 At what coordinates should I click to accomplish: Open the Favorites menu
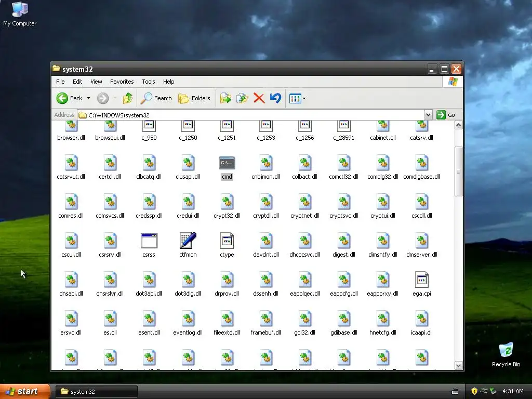122,82
